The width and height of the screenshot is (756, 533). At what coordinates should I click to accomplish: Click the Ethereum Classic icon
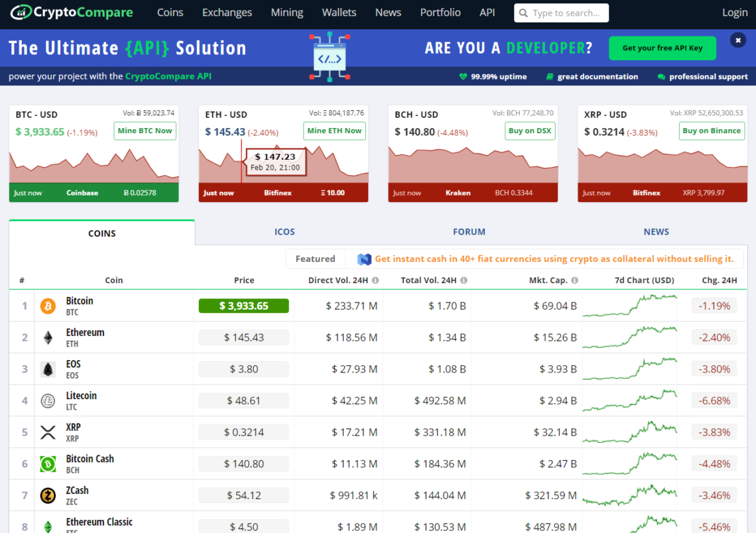tap(48, 526)
